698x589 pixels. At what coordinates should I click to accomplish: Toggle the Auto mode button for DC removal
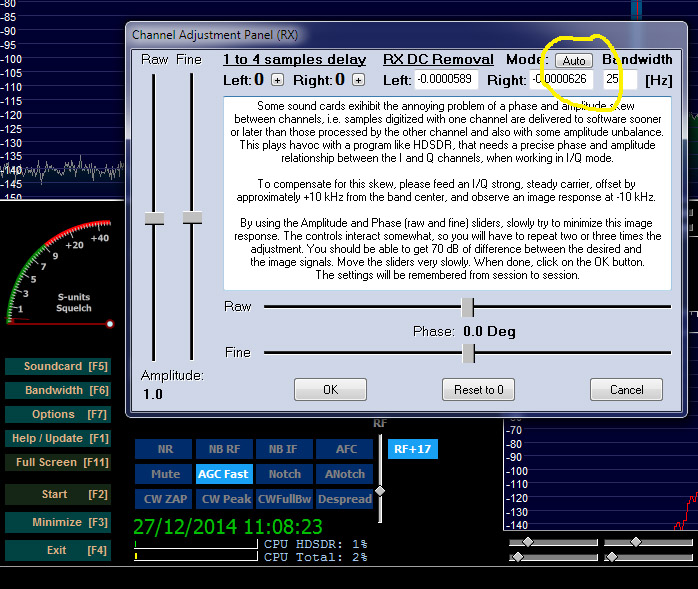pyautogui.click(x=574, y=61)
